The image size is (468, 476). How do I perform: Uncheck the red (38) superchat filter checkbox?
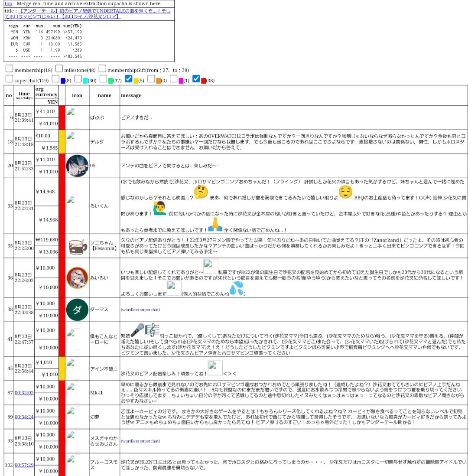[x=196, y=79]
